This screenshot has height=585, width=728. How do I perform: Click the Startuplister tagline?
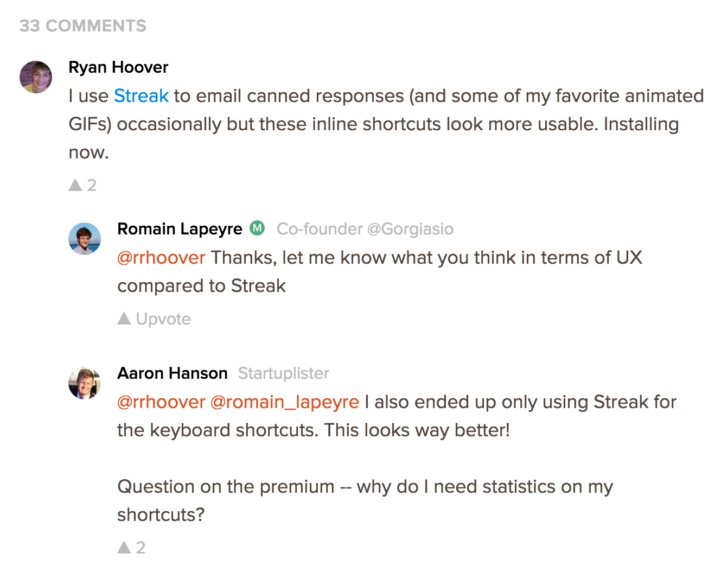(284, 373)
